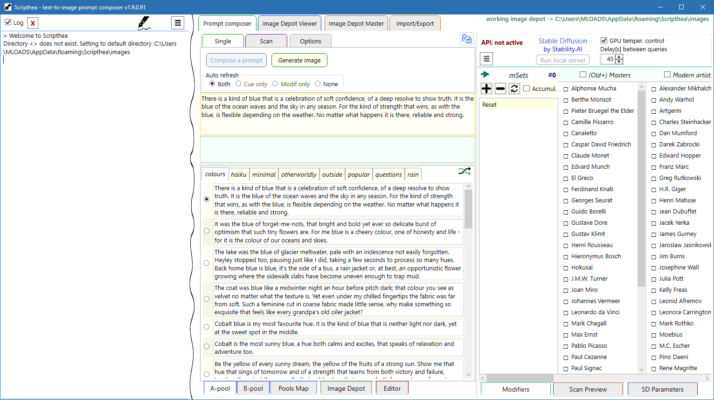The height and width of the screenshot is (400, 714).
Task: Open the log panel hamburger menu
Action: tap(178, 23)
